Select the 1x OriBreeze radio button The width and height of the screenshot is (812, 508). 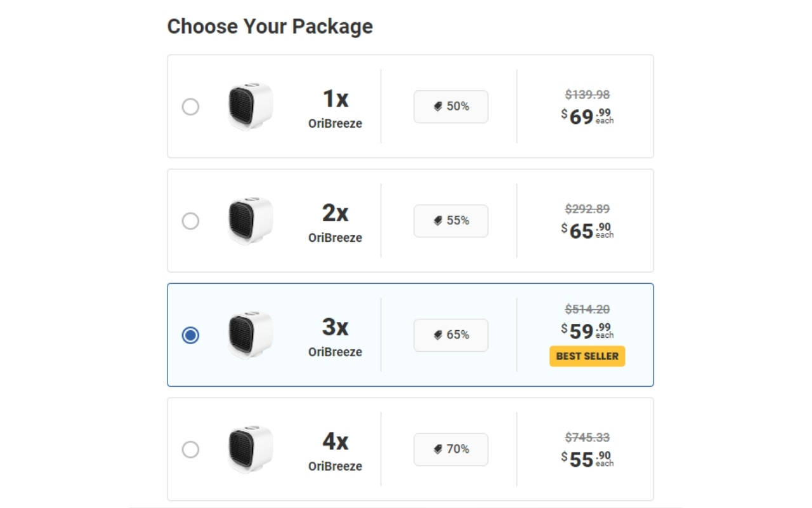tap(190, 107)
